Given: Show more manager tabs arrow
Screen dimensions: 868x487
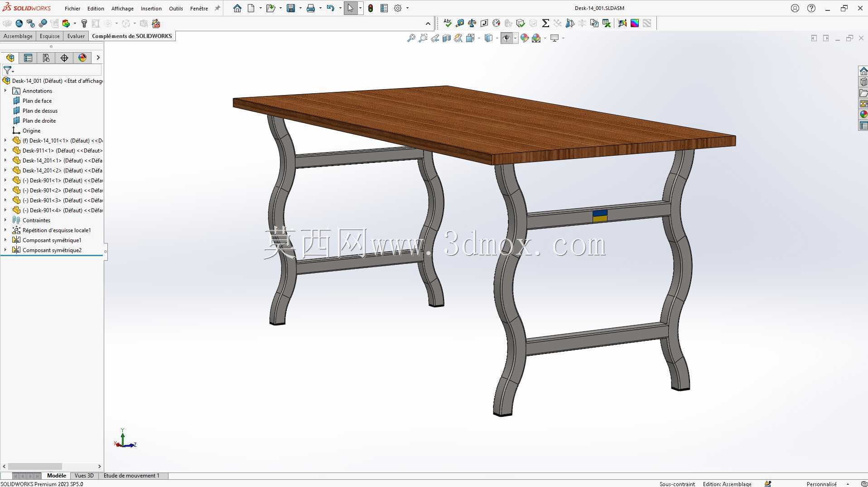Looking at the screenshot, I should click(98, 57).
